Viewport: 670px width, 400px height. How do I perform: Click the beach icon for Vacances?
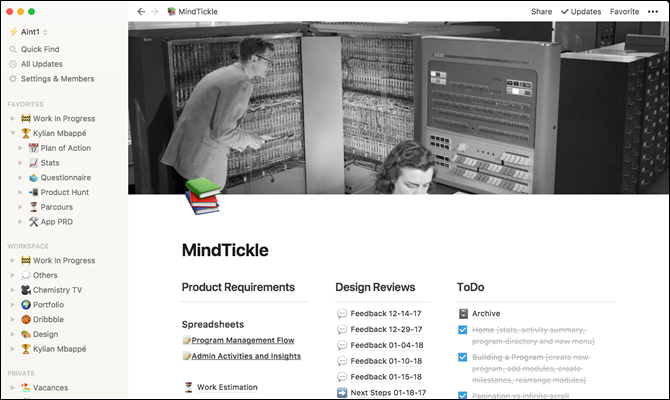(x=26, y=388)
